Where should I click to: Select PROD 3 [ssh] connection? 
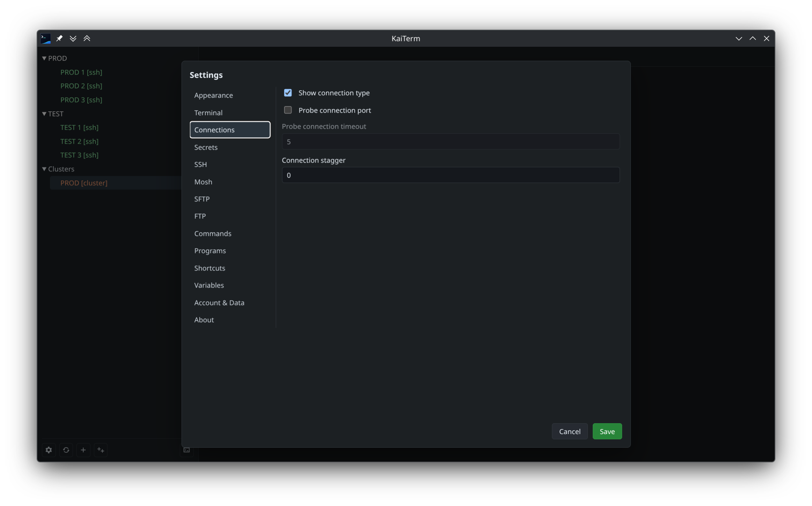tap(81, 100)
